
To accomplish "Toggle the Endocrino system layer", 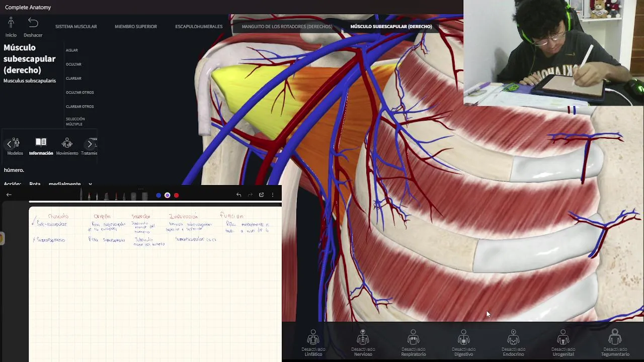I will point(513,343).
